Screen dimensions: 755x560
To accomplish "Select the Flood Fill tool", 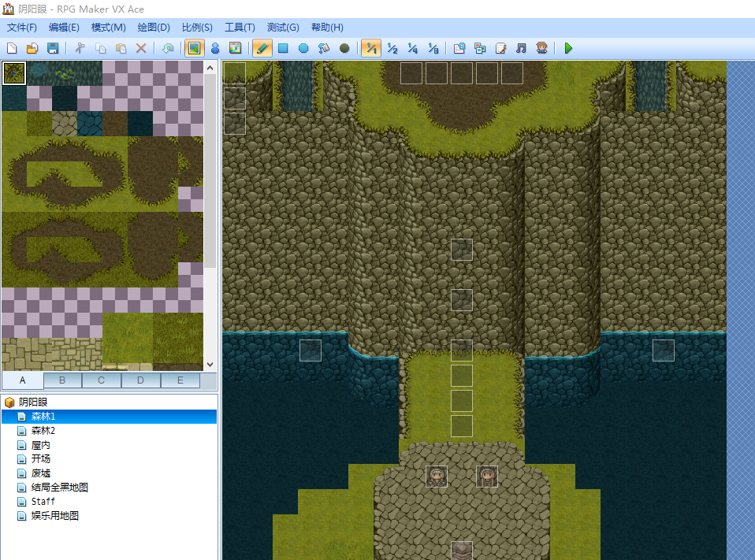I will (x=324, y=48).
